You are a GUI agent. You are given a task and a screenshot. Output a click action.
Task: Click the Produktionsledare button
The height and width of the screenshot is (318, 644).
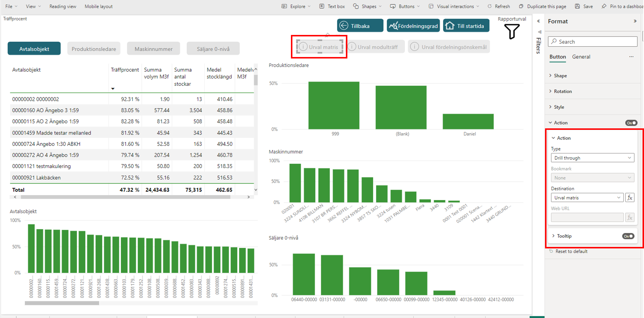point(94,49)
